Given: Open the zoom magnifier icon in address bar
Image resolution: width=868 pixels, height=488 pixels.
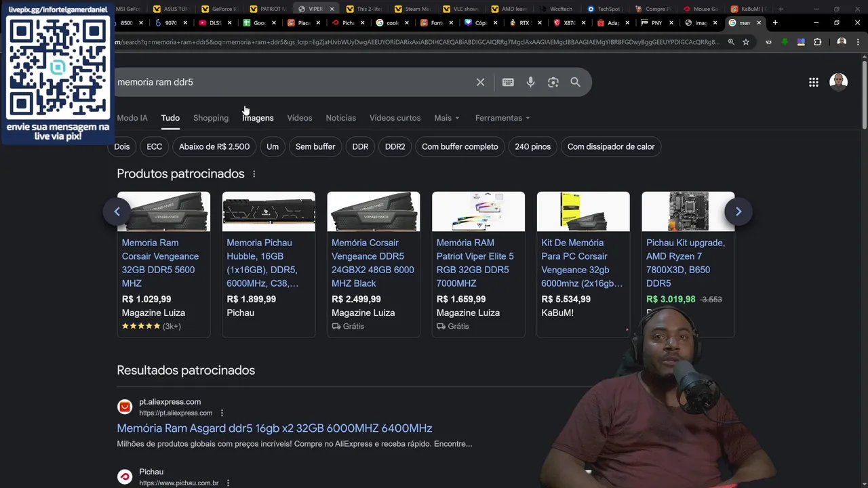Looking at the screenshot, I should [x=731, y=42].
